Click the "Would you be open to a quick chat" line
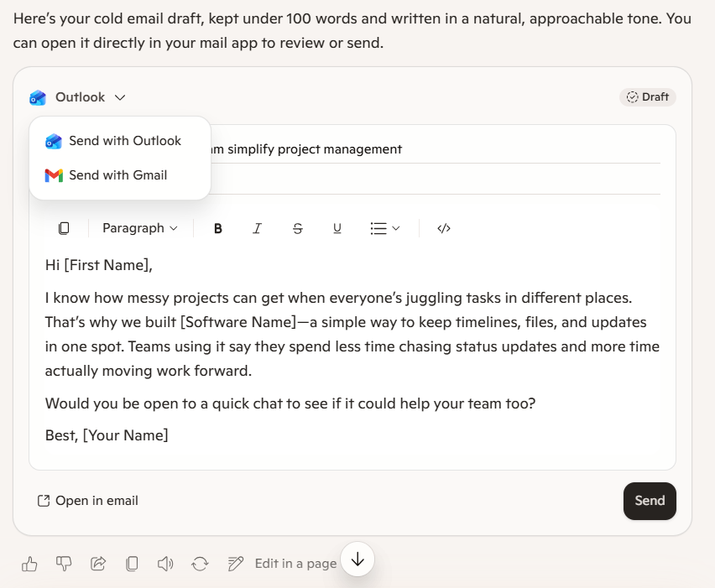 point(290,403)
